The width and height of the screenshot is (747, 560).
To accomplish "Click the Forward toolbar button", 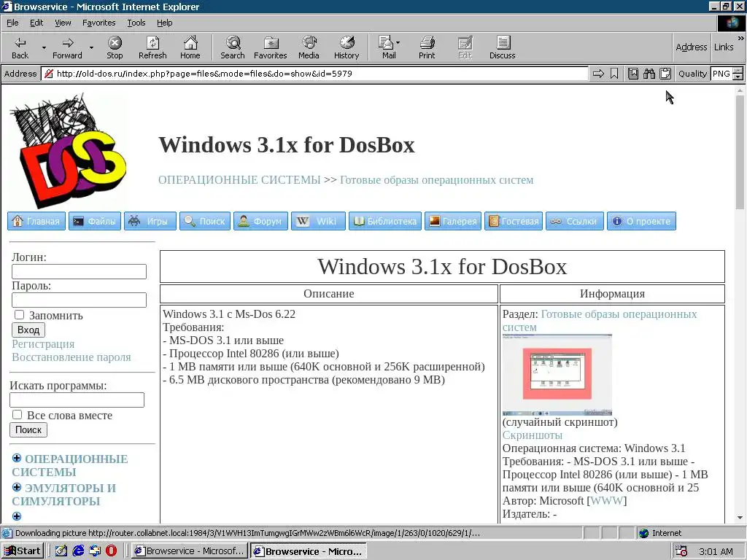I will coord(67,47).
